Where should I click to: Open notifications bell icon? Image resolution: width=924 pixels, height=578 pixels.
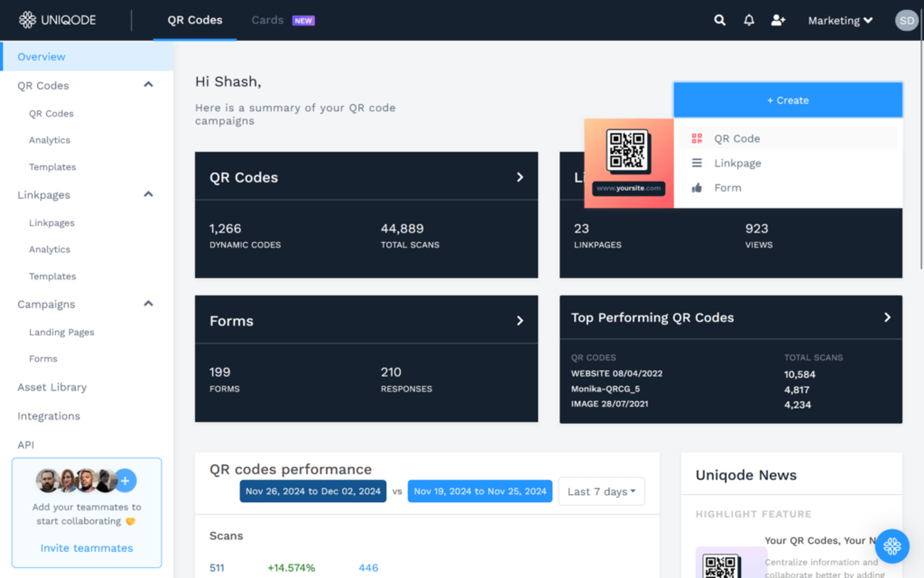pyautogui.click(x=749, y=20)
